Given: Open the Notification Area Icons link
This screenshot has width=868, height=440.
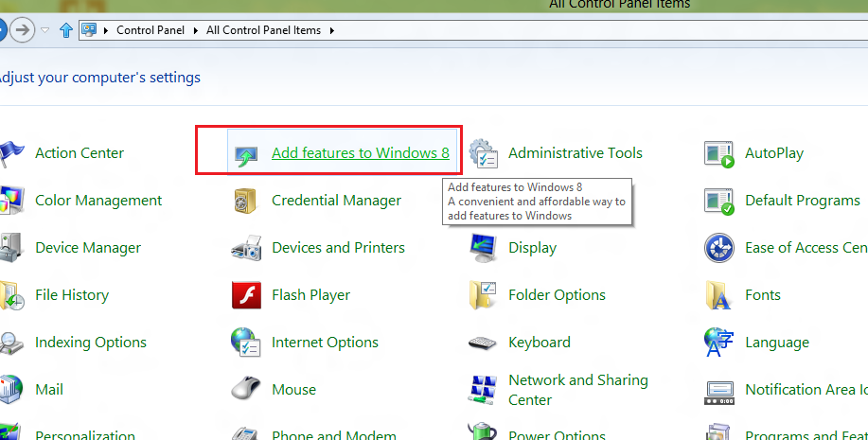Looking at the screenshot, I should click(806, 390).
